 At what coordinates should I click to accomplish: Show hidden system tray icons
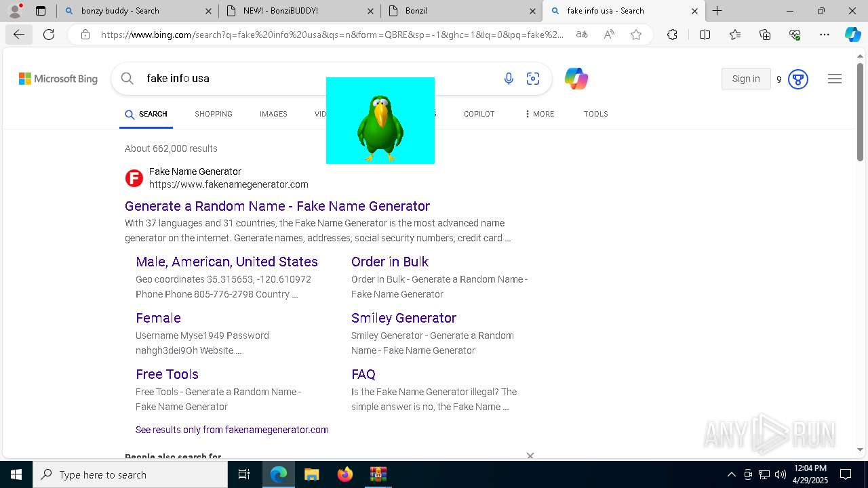tap(731, 474)
